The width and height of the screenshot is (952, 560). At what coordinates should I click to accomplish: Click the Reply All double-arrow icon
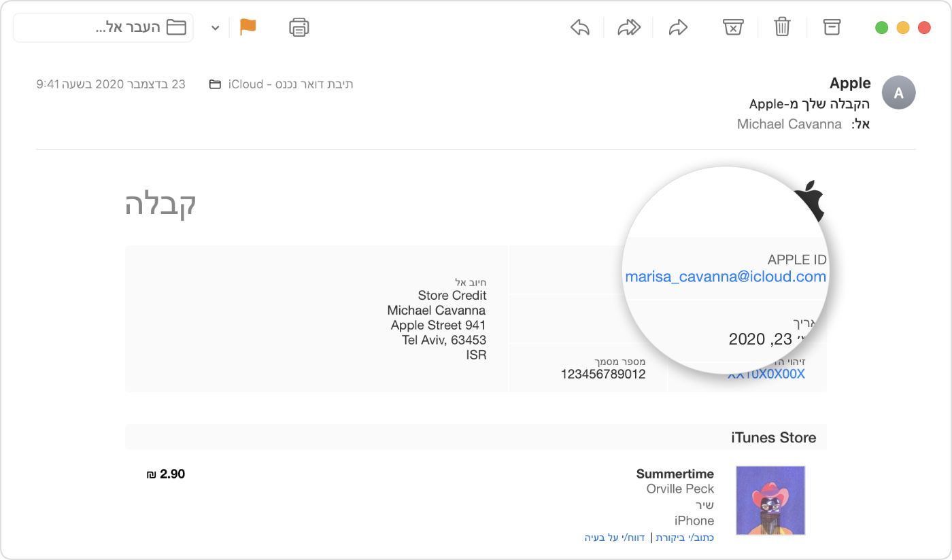point(629,27)
